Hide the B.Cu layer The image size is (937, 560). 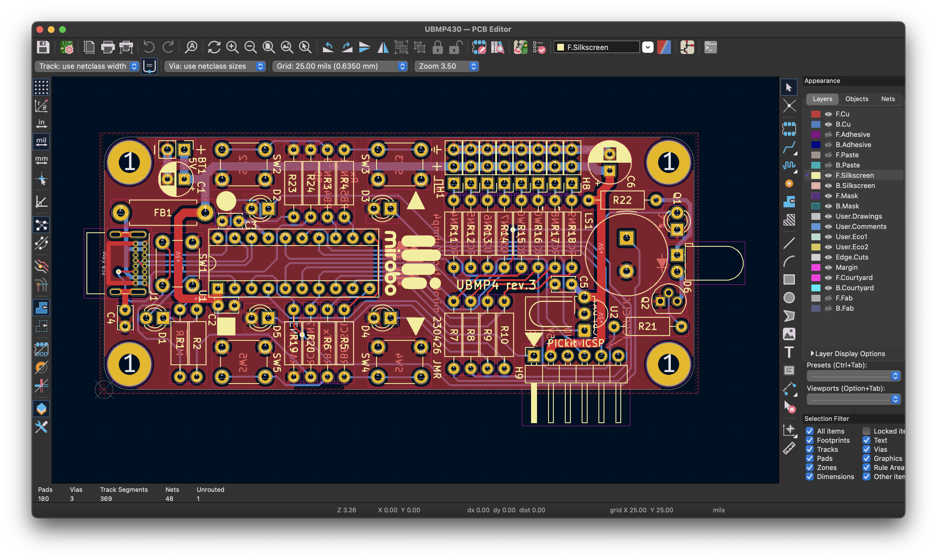coord(829,124)
